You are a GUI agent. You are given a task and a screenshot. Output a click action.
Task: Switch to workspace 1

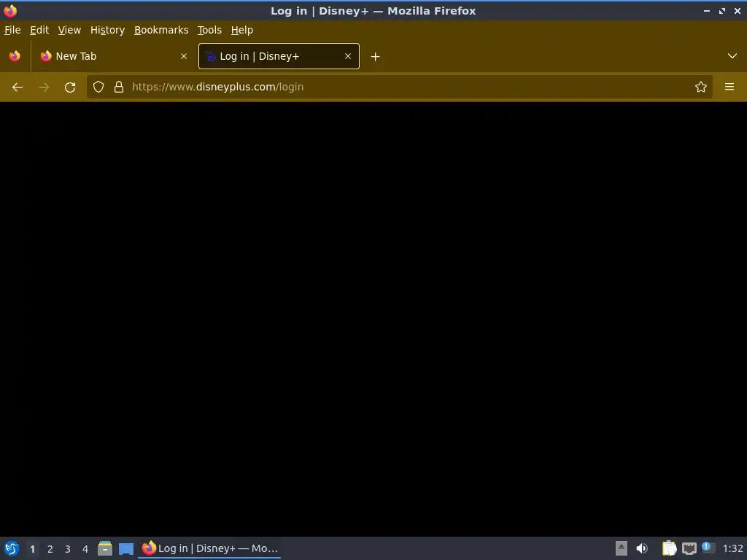click(32, 549)
